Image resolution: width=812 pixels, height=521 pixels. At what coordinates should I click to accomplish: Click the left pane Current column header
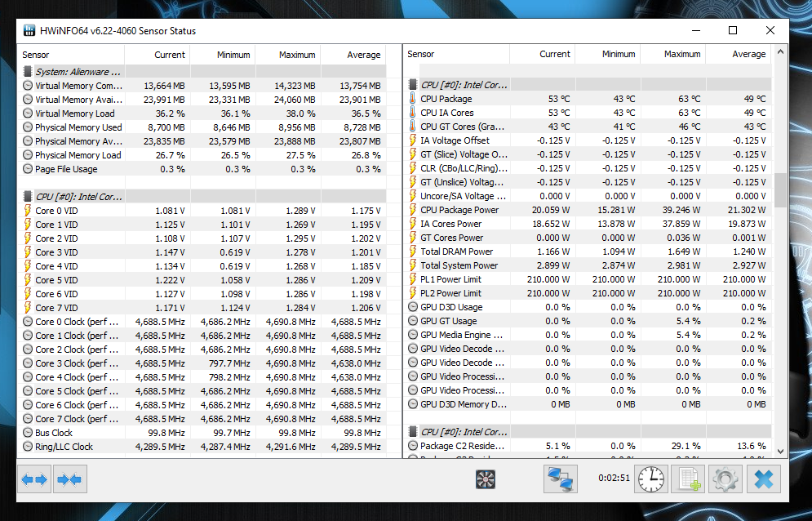click(x=158, y=55)
